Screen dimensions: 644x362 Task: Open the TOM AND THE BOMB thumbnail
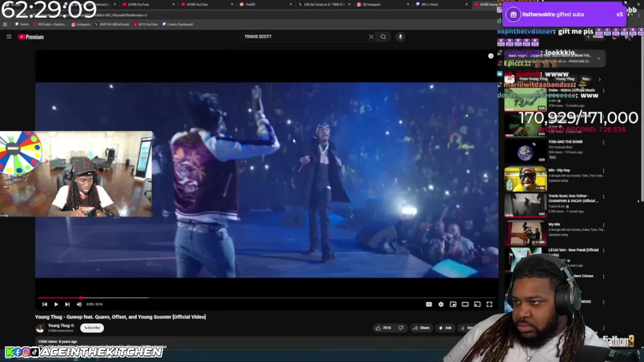tap(525, 151)
